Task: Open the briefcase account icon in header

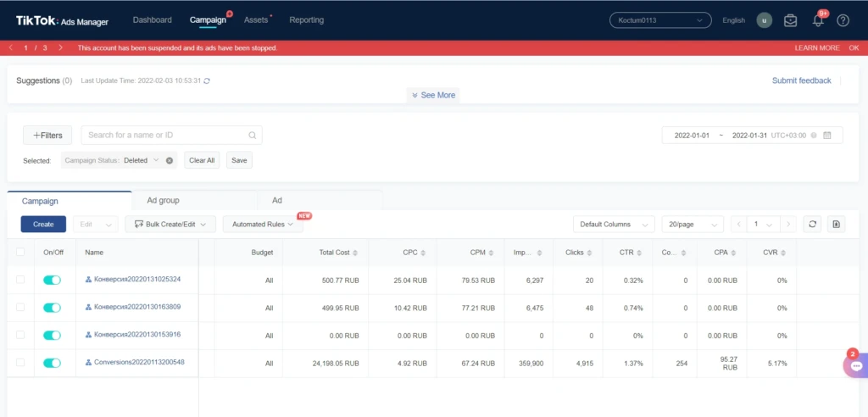Action: point(790,20)
